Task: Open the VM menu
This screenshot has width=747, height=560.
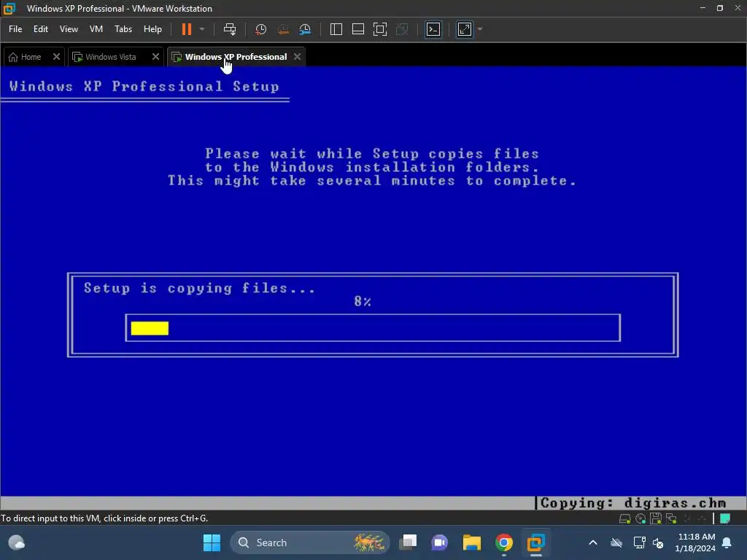Action: click(x=96, y=29)
